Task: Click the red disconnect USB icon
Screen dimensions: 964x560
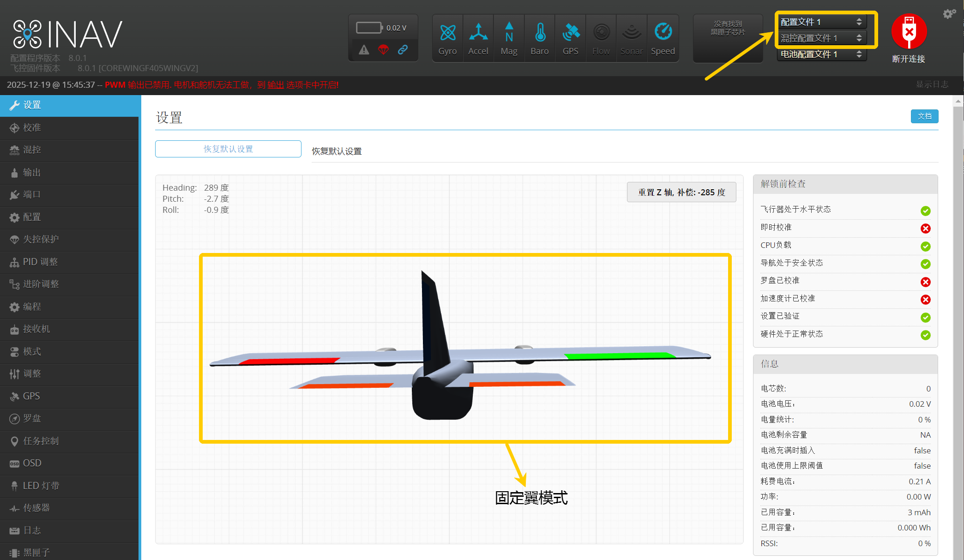Action: pyautogui.click(x=909, y=31)
